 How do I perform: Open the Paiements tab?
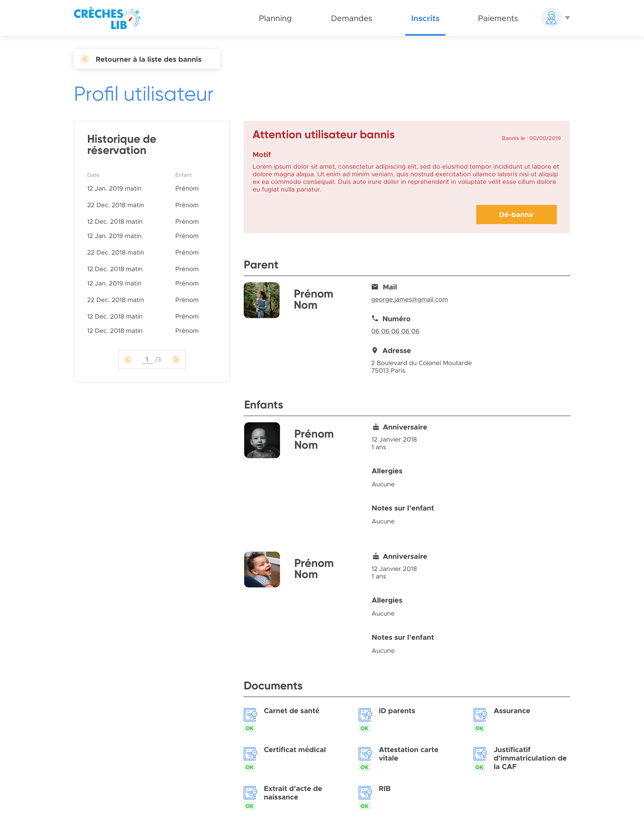[497, 18]
